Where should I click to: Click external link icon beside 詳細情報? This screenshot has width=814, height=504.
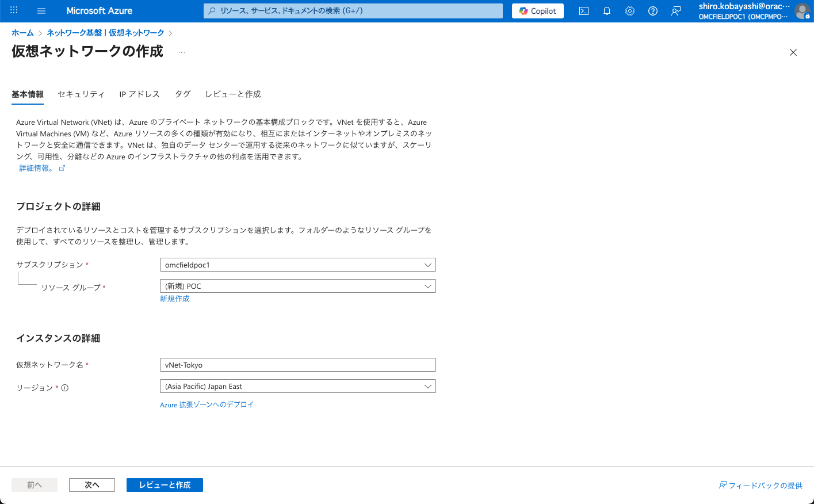click(x=62, y=168)
